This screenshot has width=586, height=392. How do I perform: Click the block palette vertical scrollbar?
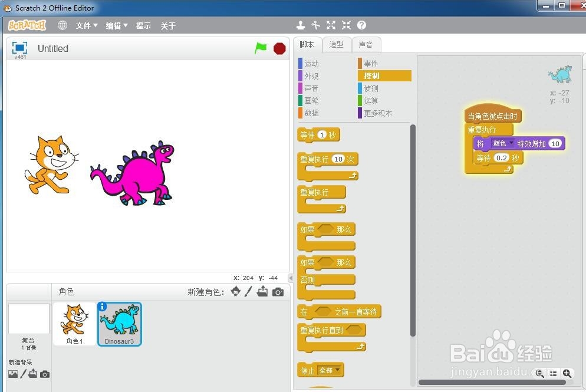pos(413,230)
